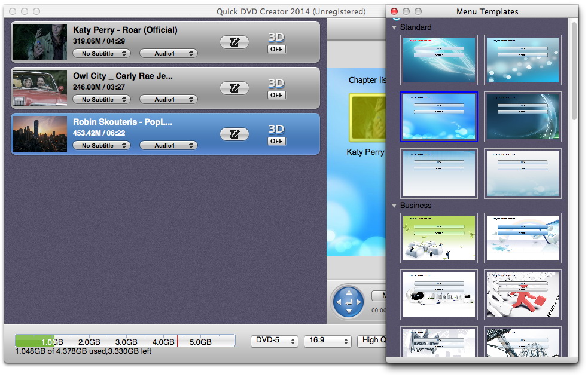Collapse the Business templates section
Image resolution: width=588 pixels, height=377 pixels.
point(394,206)
